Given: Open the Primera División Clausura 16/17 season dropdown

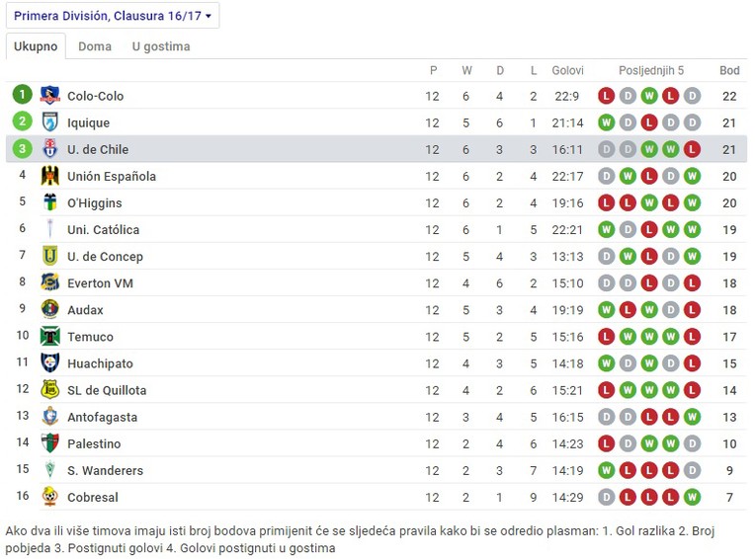Looking at the screenshot, I should (x=113, y=16).
